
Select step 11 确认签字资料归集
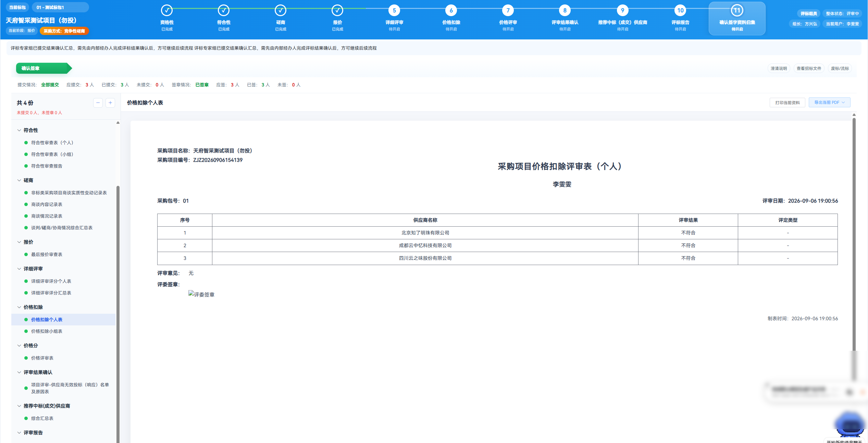click(x=737, y=19)
